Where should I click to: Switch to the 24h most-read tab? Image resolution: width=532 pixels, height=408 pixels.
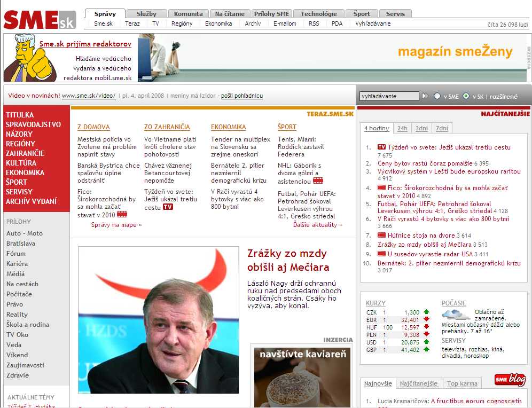402,128
